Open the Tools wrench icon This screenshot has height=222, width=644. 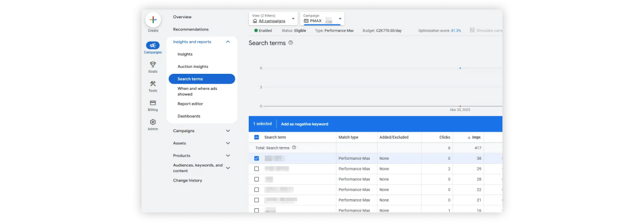tap(153, 84)
